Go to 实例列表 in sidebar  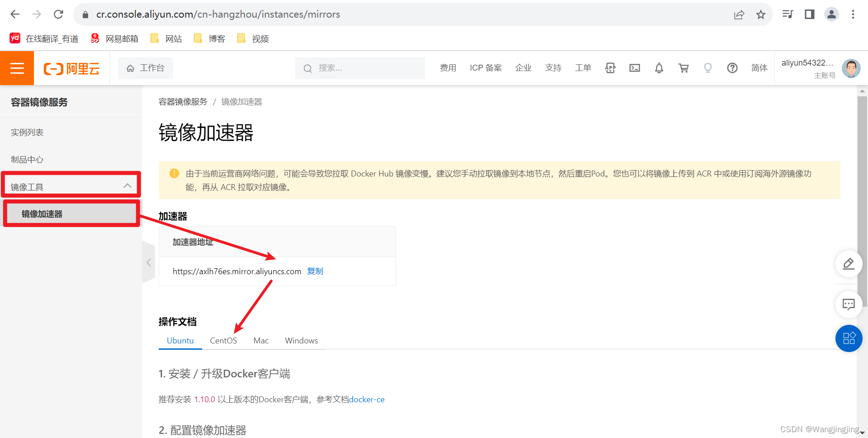pyautogui.click(x=27, y=132)
